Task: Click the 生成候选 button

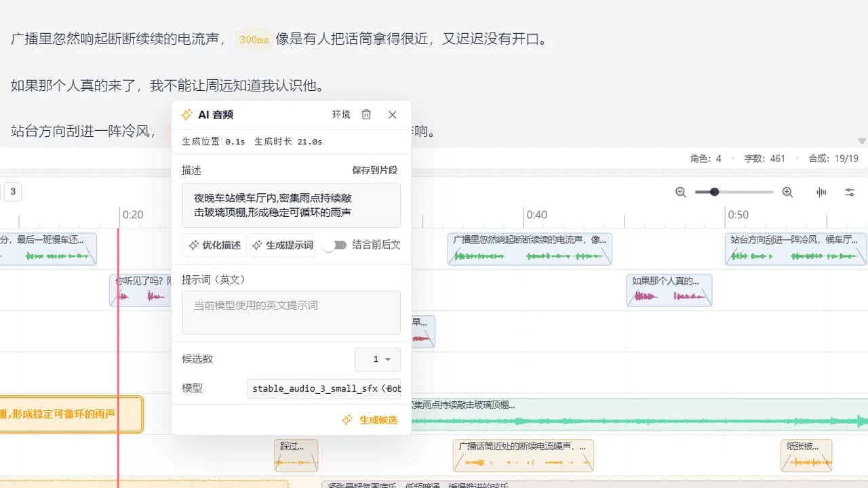Action: tap(370, 420)
